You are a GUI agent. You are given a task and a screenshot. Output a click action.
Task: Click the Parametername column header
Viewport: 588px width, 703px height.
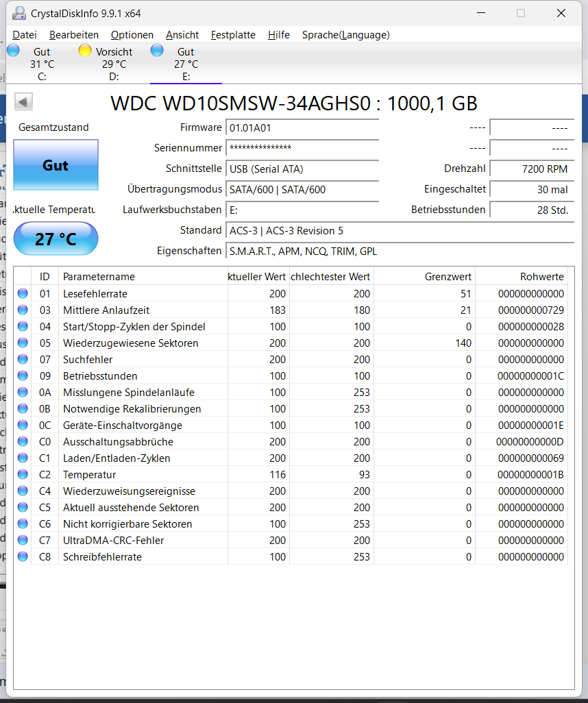(143, 277)
